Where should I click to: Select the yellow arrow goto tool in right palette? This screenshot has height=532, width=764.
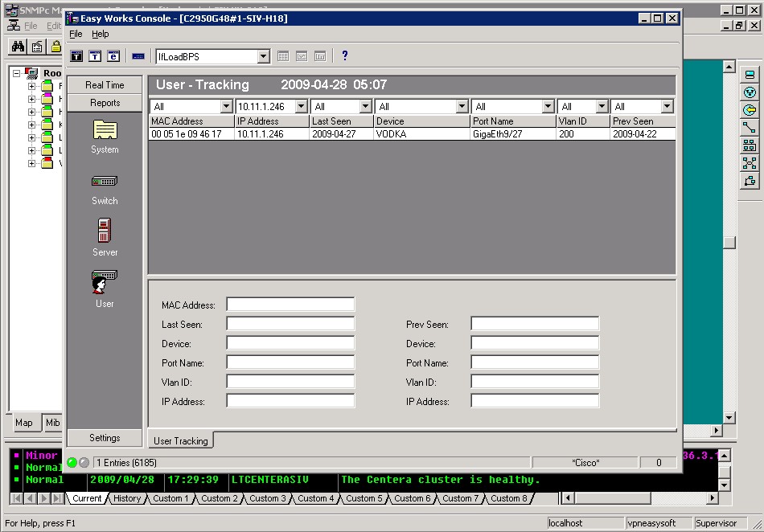(750, 110)
